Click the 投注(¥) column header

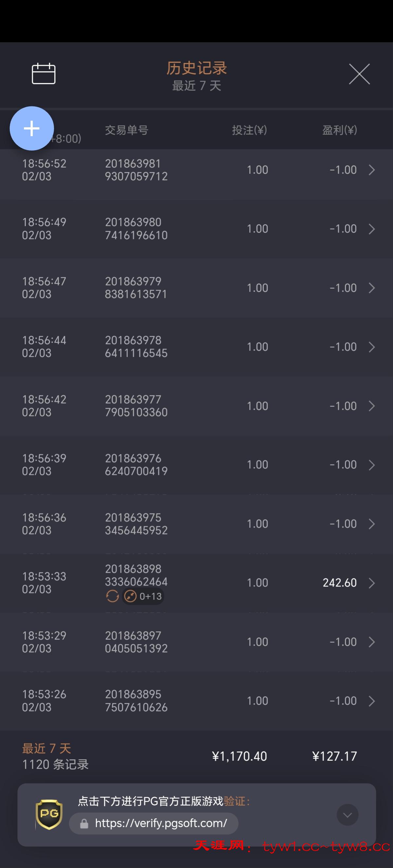(x=249, y=130)
